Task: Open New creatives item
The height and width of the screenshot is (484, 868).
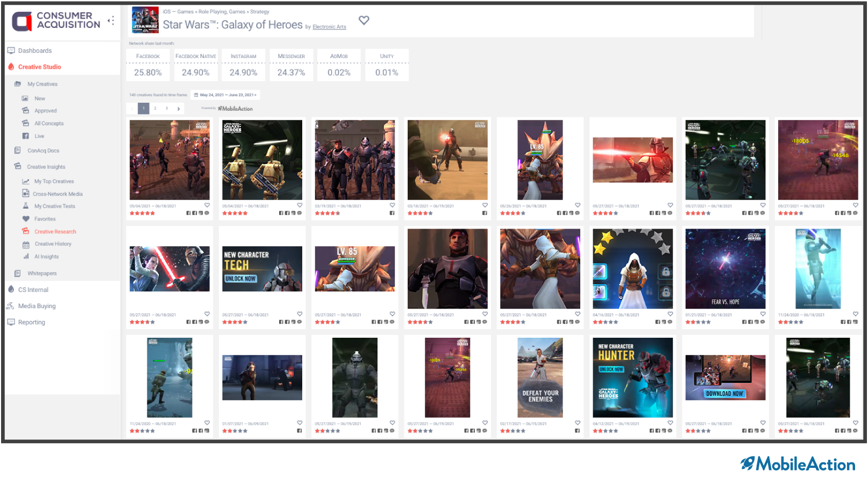Action: pos(40,98)
